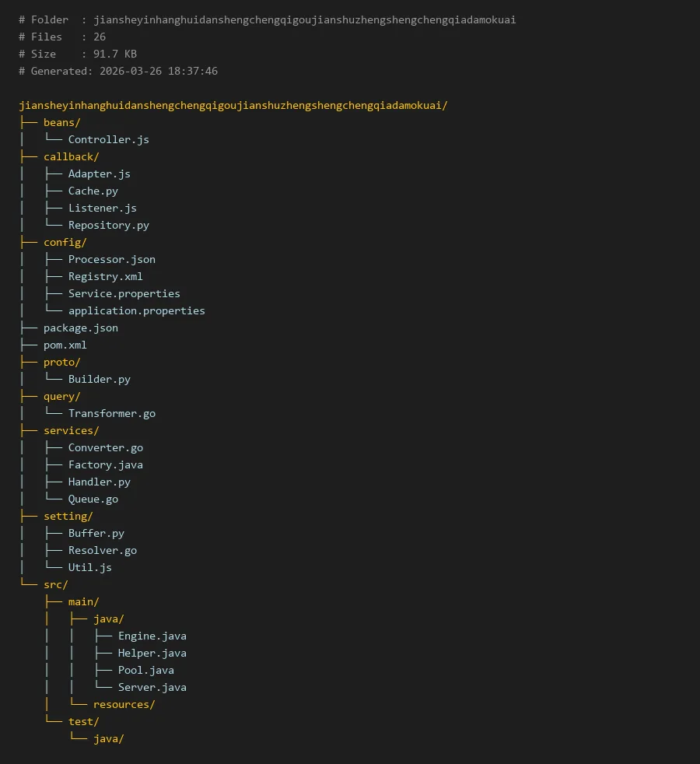Click the Generated timestamp header line

click(x=117, y=71)
